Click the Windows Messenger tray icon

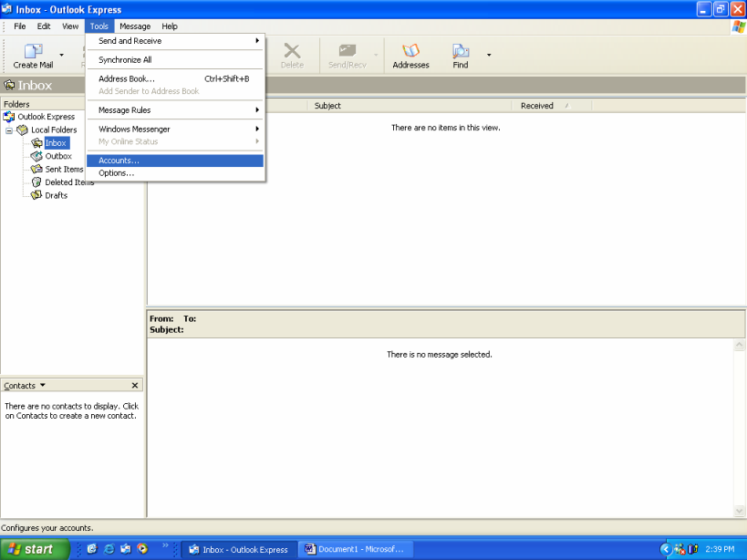tap(680, 550)
